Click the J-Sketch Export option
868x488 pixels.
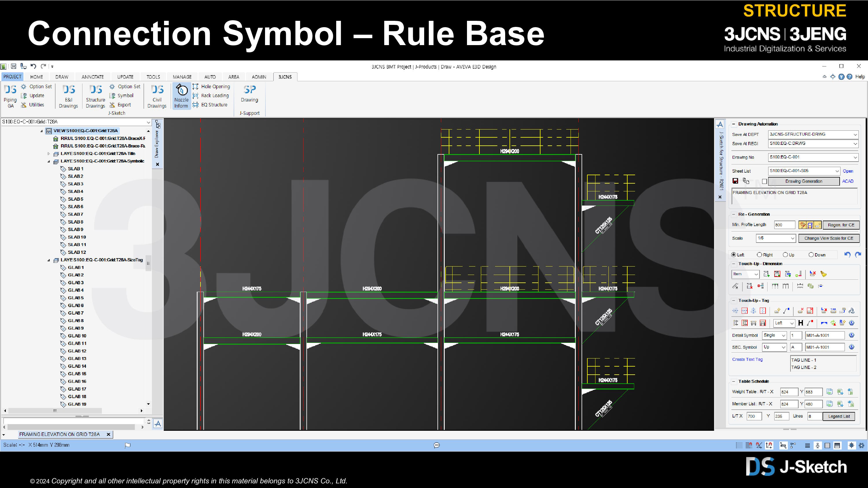point(120,105)
